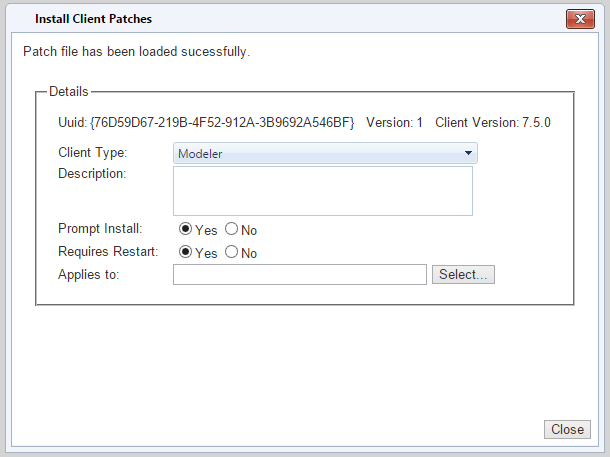Click the Close button

[567, 429]
